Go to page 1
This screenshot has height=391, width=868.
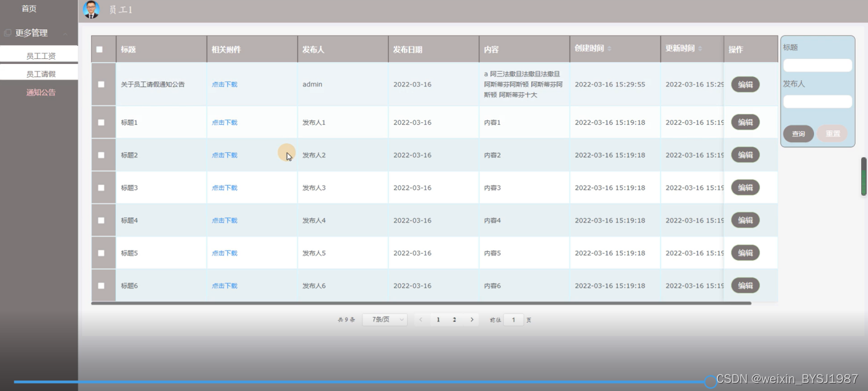[438, 320]
